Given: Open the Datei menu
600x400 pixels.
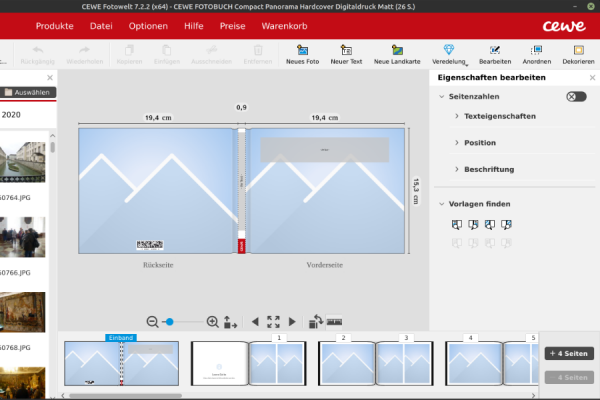Looking at the screenshot, I should tap(101, 26).
